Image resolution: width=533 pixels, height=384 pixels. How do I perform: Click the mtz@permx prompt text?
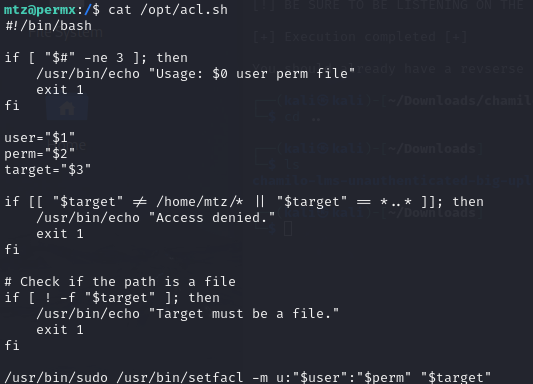coord(40,10)
